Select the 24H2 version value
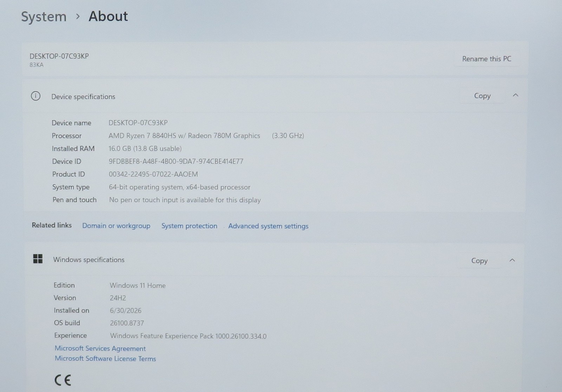Screen dimensions: 562x392 coord(118,298)
